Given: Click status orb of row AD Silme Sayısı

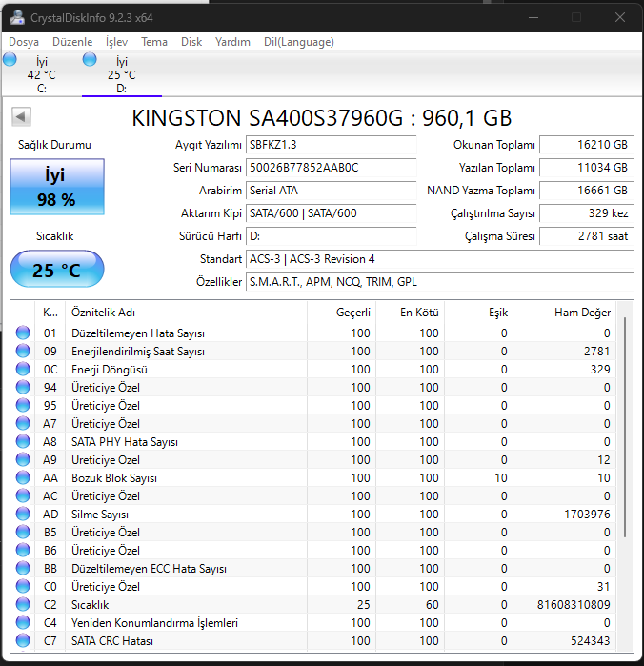Looking at the screenshot, I should (23, 514).
